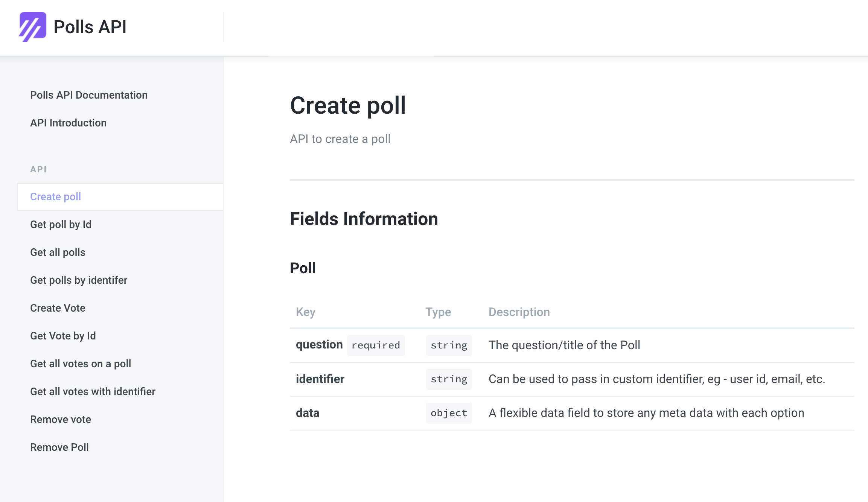The height and width of the screenshot is (502, 868).
Task: Open the API Introduction section
Action: click(68, 123)
